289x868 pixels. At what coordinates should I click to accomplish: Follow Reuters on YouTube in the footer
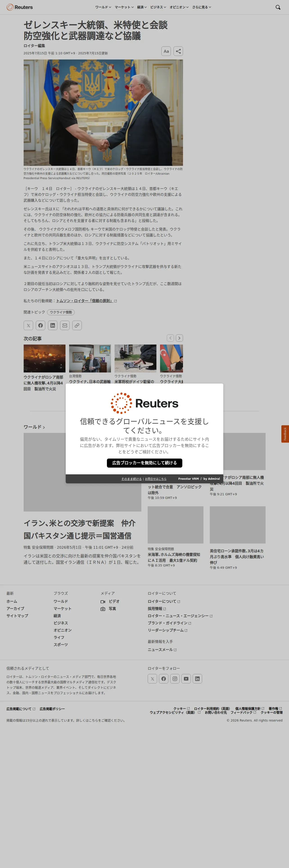186,679
